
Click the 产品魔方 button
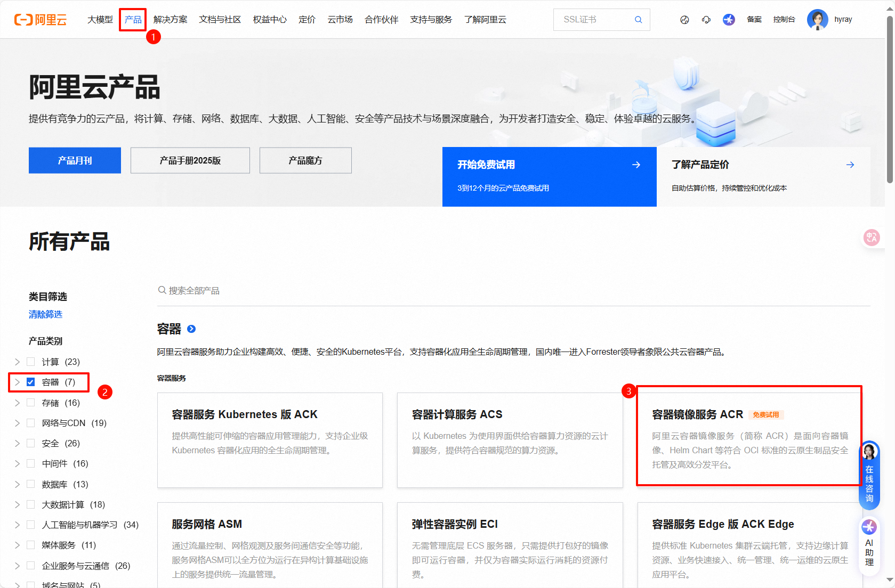click(305, 160)
